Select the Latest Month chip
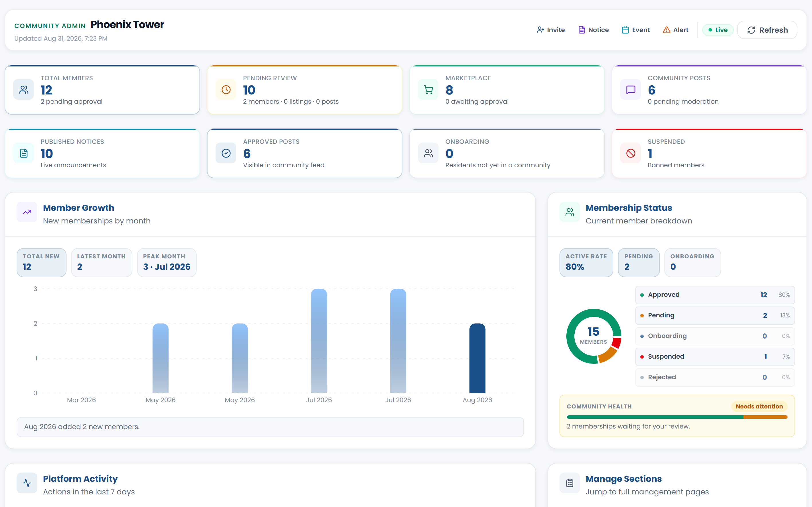The width and height of the screenshot is (812, 507). pyautogui.click(x=102, y=263)
